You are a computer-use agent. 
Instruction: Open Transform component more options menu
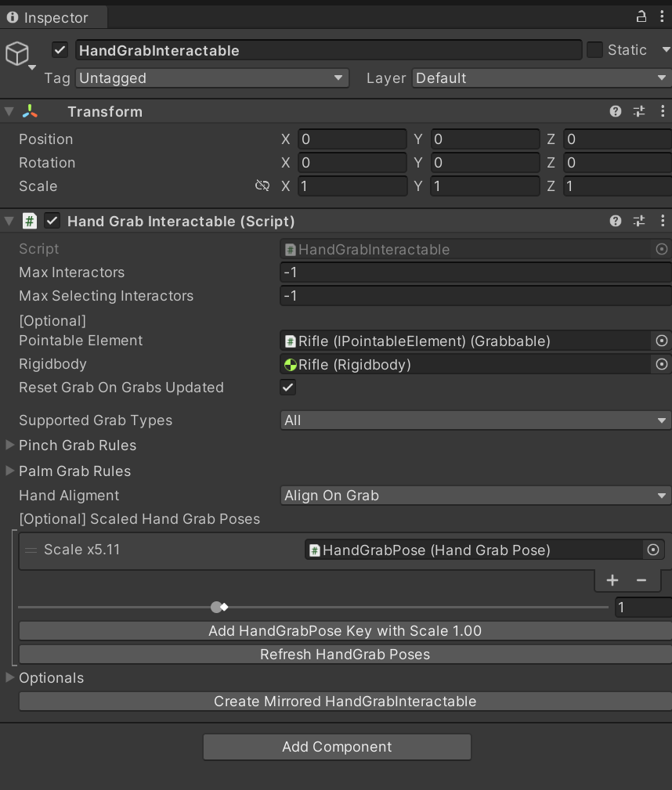point(663,111)
